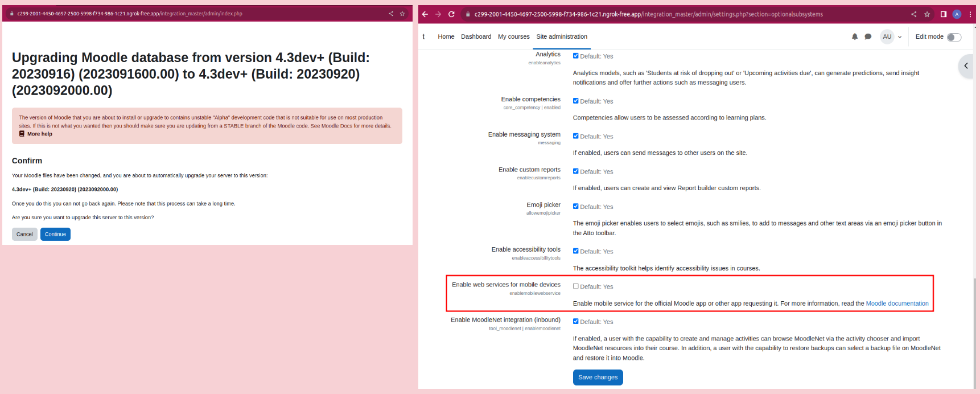This screenshot has width=980, height=394.
Task: Open the More help book icon link
Action: point(22,134)
